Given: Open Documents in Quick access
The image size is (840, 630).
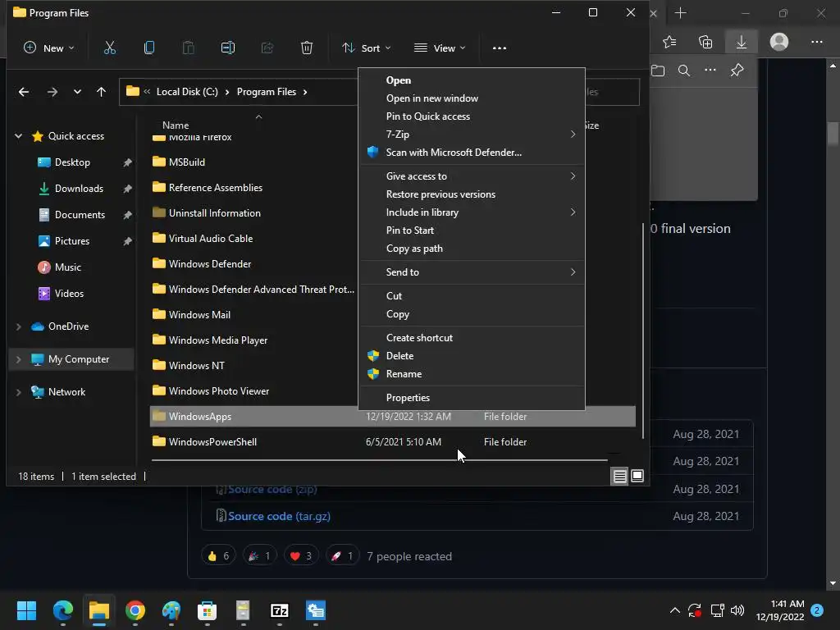Looking at the screenshot, I should 80,215.
